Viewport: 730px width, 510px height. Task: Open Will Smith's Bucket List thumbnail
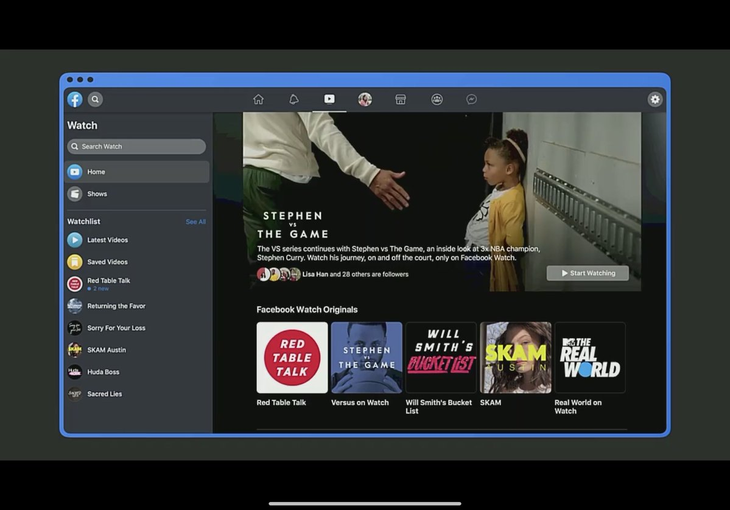pyautogui.click(x=441, y=357)
